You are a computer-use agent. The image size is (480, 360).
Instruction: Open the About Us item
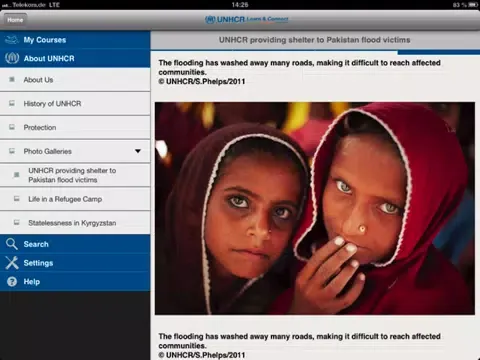pos(75,80)
